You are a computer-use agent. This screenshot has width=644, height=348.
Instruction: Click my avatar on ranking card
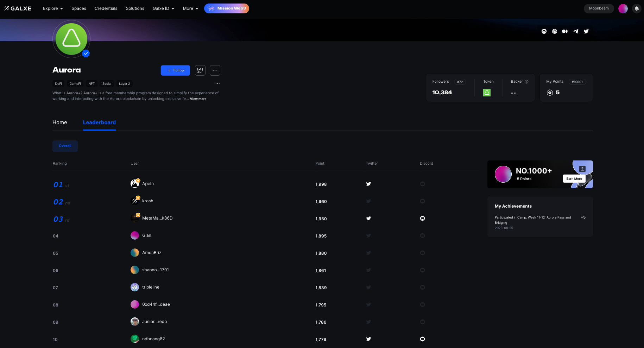pyautogui.click(x=503, y=174)
